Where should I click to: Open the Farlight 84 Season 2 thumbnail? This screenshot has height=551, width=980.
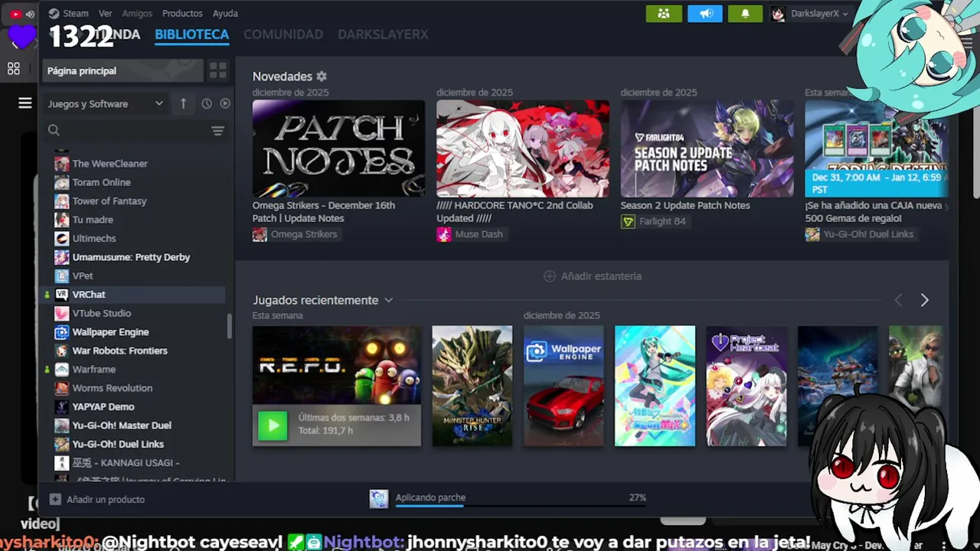click(x=707, y=148)
